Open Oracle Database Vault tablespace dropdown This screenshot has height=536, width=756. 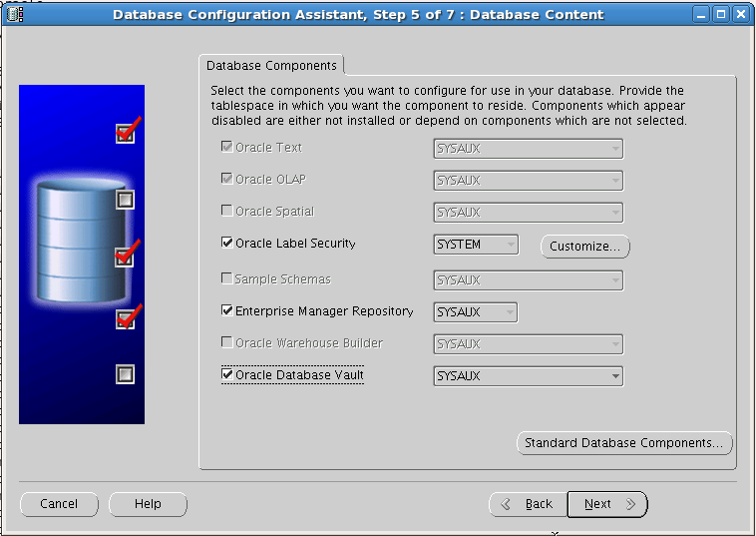[x=528, y=376]
